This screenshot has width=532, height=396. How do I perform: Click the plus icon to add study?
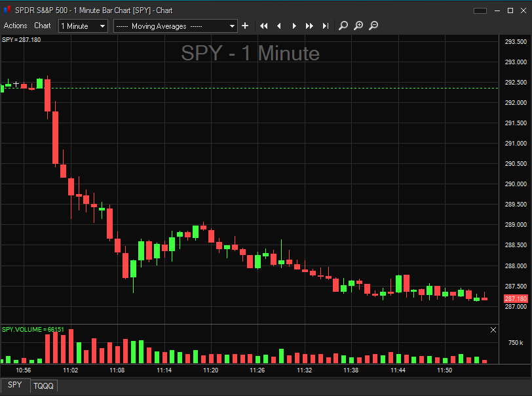245,26
